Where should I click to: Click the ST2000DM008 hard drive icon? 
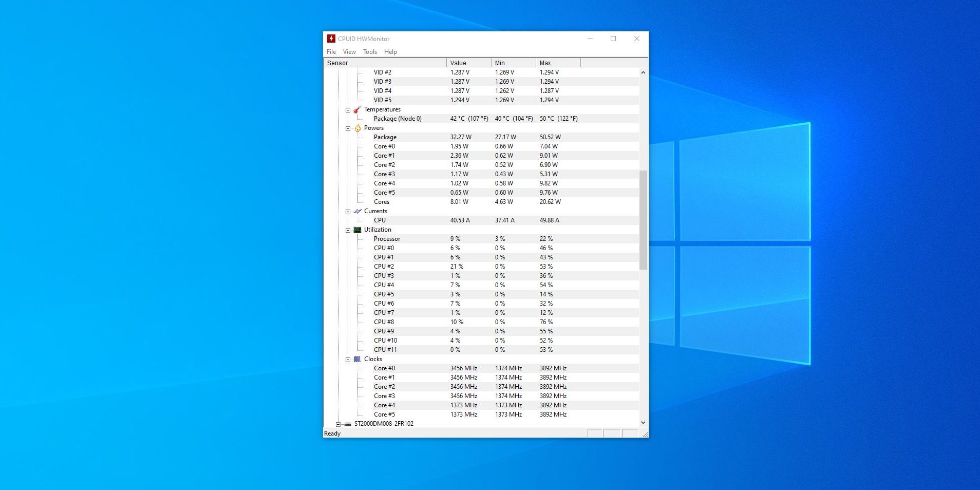pos(348,424)
